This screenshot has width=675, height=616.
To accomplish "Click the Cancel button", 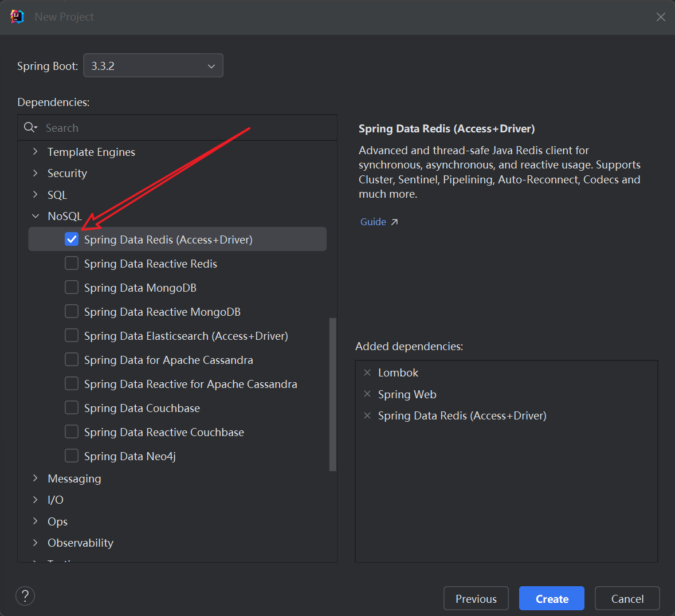I will coord(627,598).
